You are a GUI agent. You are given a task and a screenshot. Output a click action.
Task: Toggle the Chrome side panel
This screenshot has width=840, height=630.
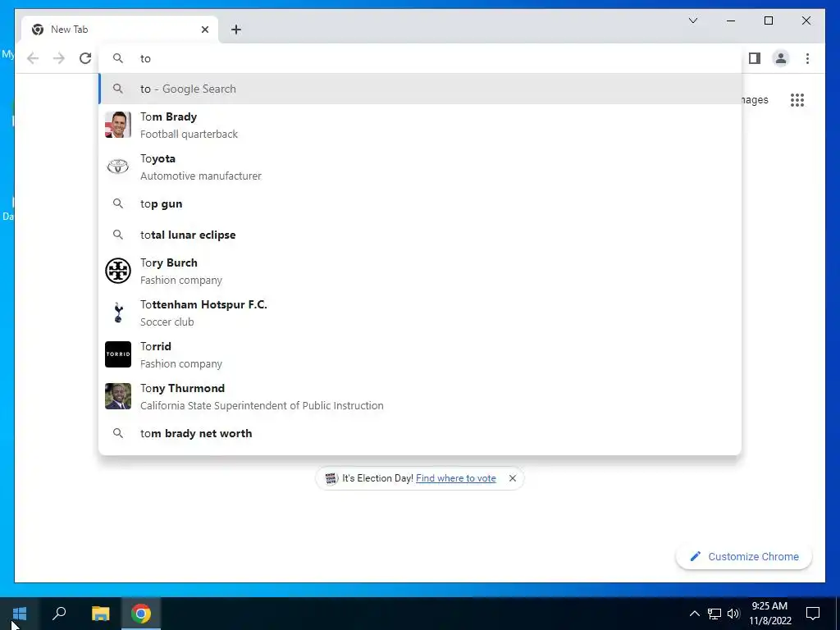(x=755, y=58)
